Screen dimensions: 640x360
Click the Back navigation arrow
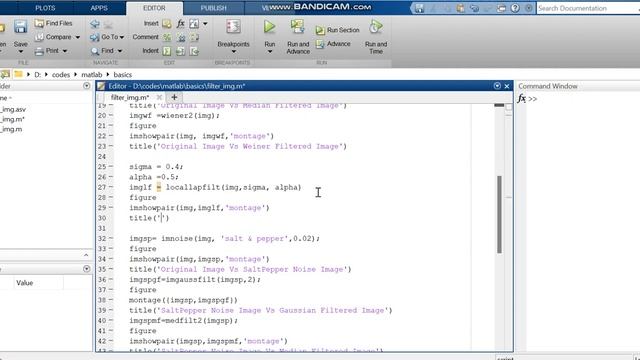click(x=95, y=24)
